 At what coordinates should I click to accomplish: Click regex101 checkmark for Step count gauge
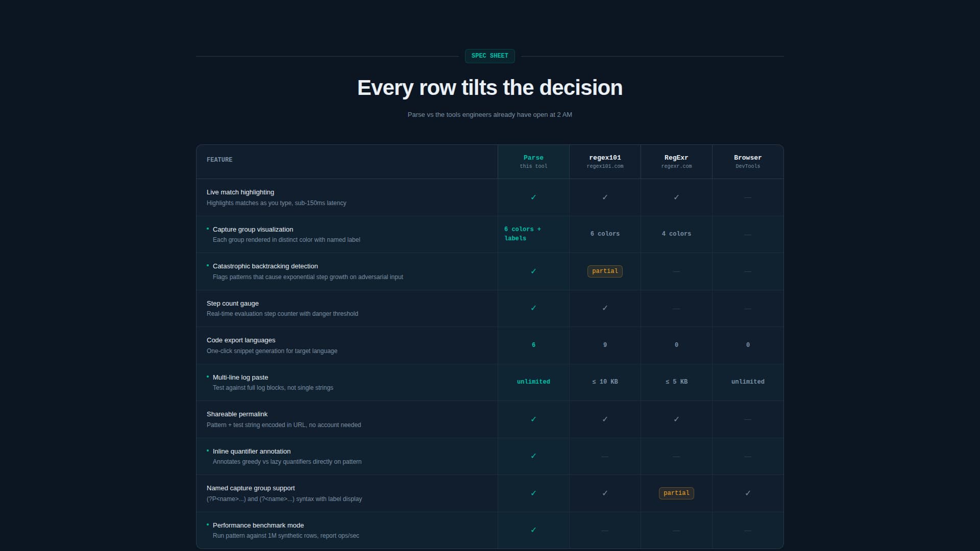[605, 308]
